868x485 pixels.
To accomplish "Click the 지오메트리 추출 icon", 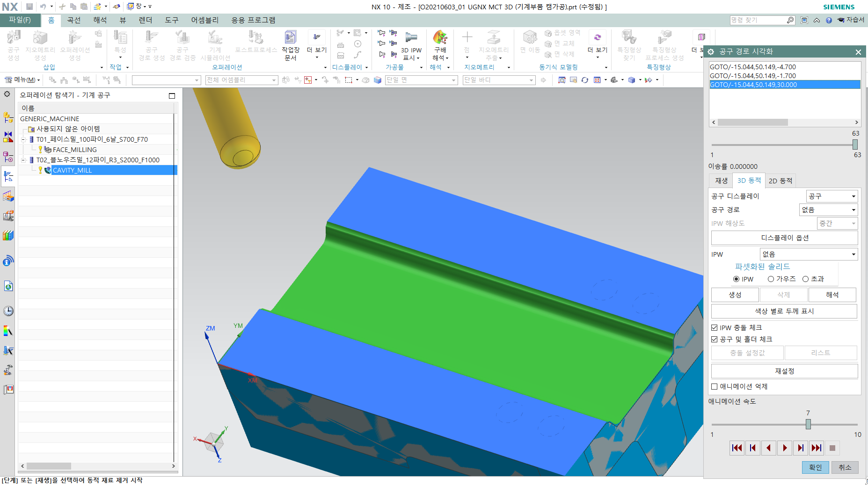I will (494, 37).
